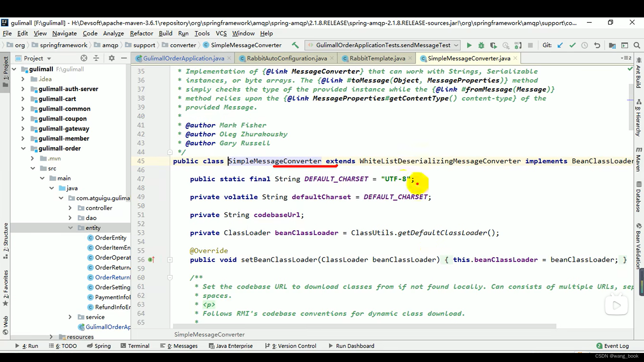Open the Bean Validation side panel
The image size is (644, 362).
(638, 246)
